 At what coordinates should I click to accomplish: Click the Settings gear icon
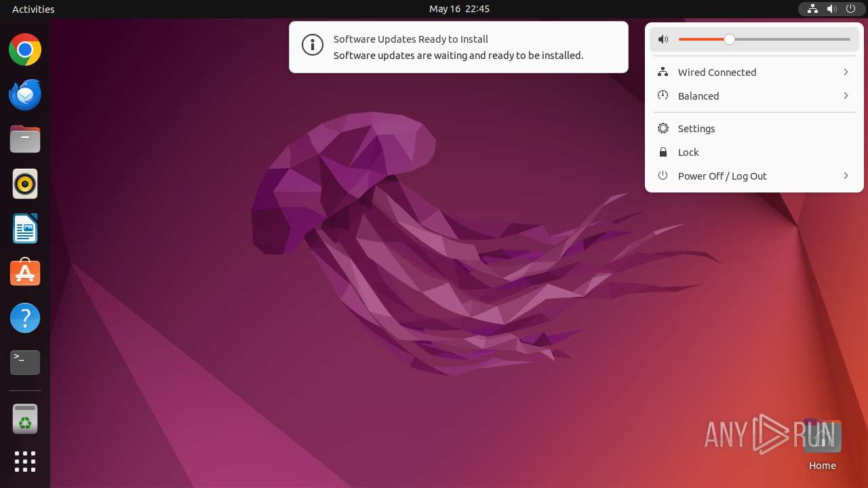(663, 128)
